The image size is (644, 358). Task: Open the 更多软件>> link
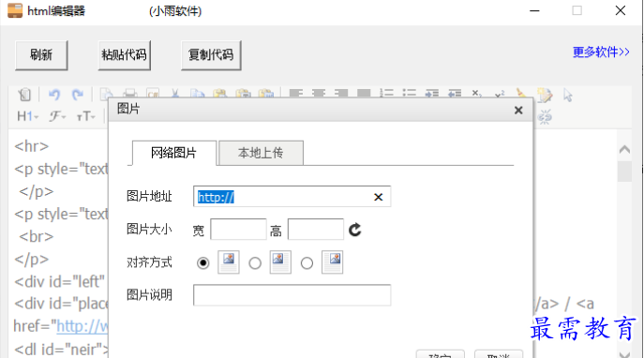tap(601, 52)
